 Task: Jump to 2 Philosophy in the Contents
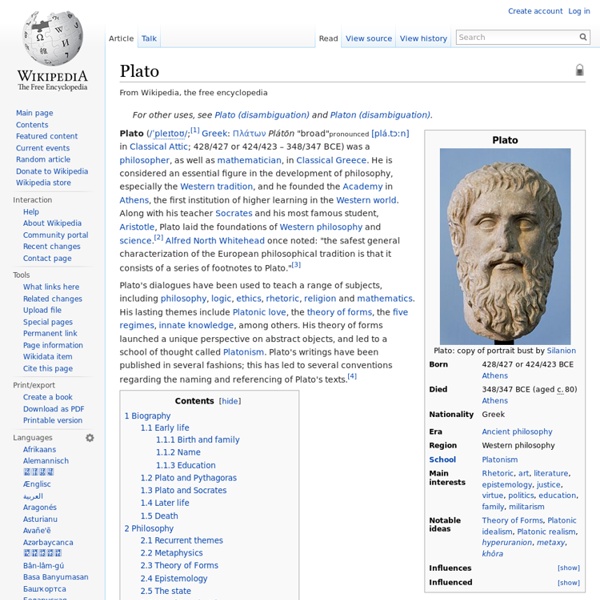click(x=149, y=528)
